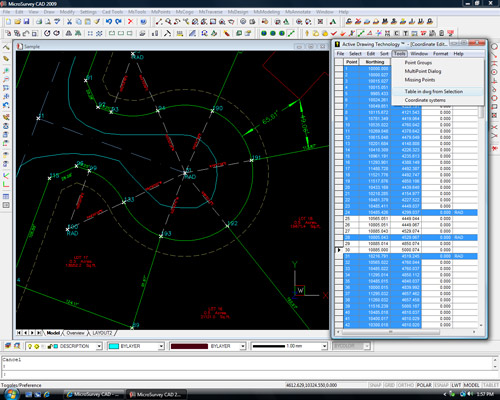The width and height of the screenshot is (500, 400).
Task: Click the green diagonal line tool icon
Action: [291, 33]
